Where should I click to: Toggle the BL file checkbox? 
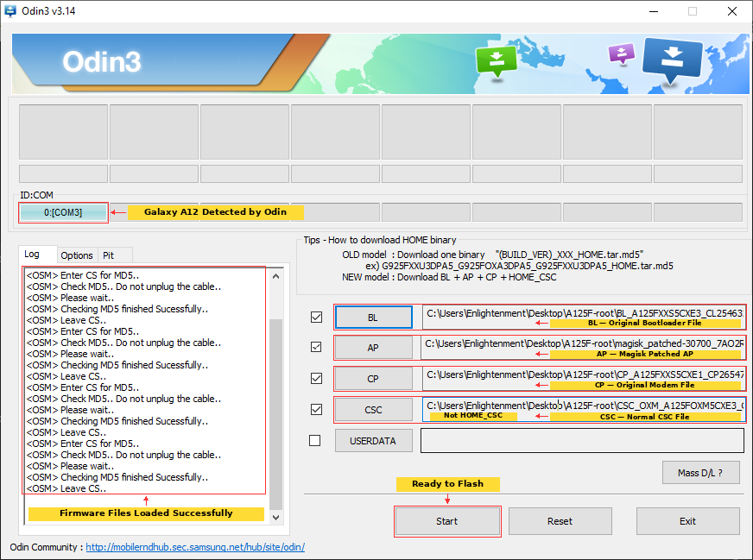pos(316,318)
